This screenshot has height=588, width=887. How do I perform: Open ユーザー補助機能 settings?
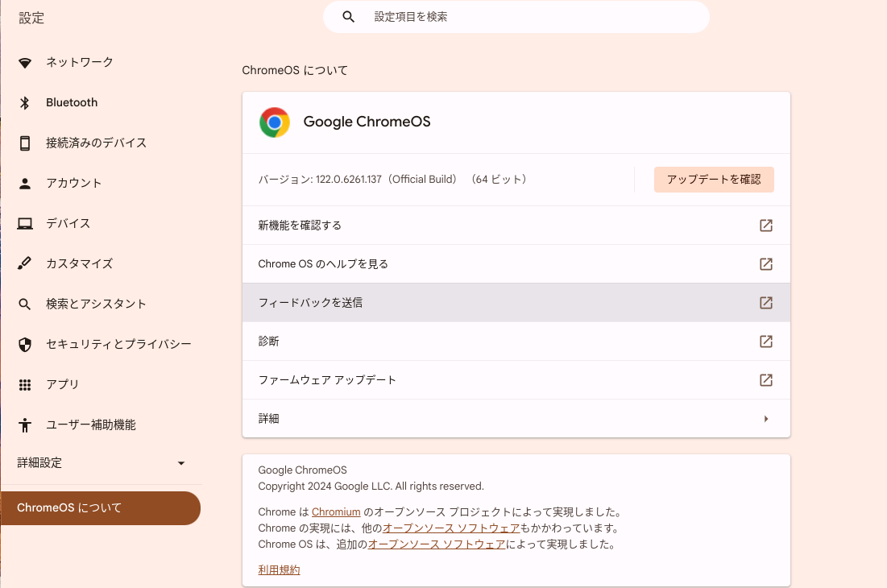pos(91,424)
